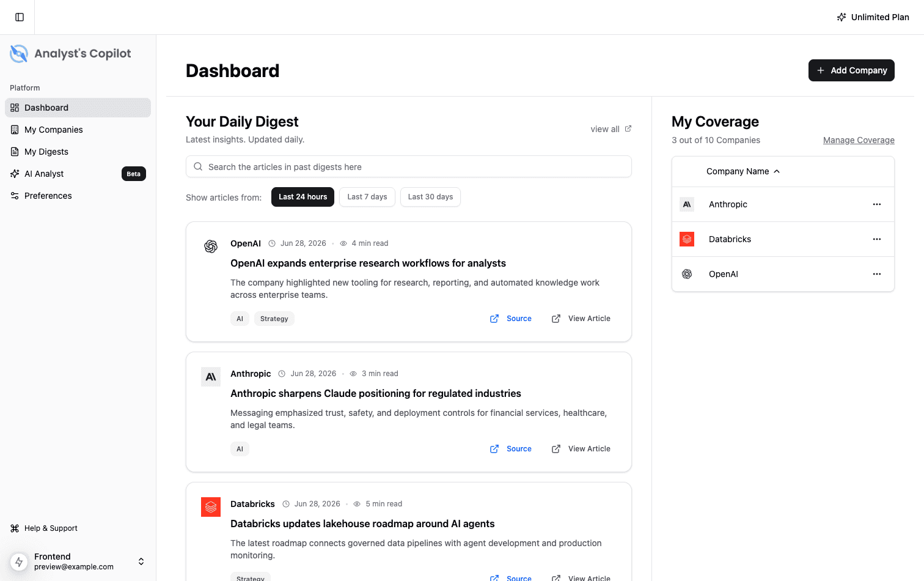This screenshot has width=924, height=581.
Task: Open Anthropic sharpens Claude positioning headline
Action: coord(376,393)
